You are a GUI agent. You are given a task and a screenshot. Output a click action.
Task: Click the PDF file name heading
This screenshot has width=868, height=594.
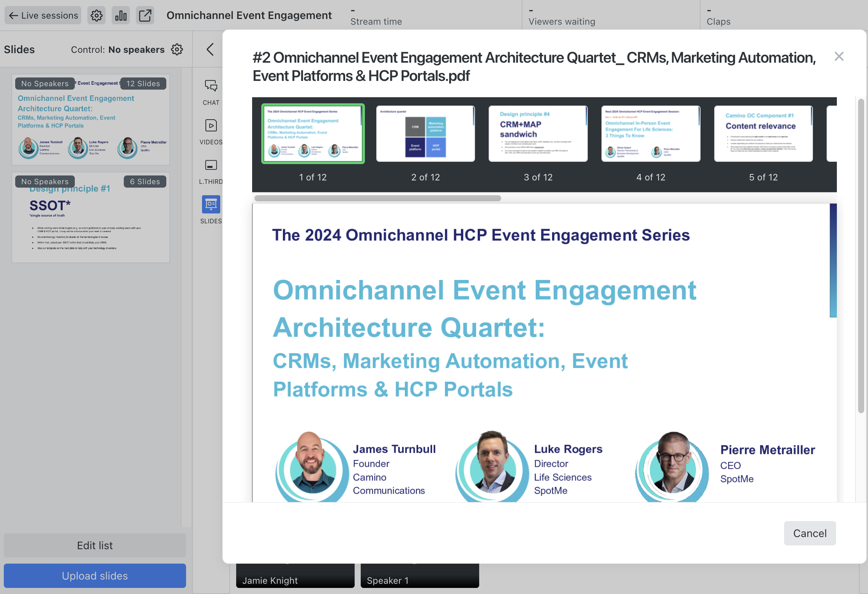(534, 67)
